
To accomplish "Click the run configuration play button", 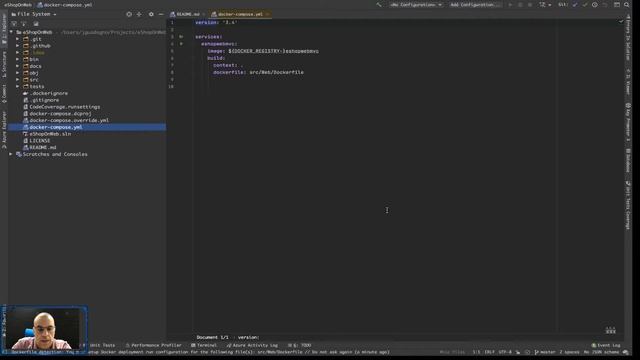I will [510, 5].
